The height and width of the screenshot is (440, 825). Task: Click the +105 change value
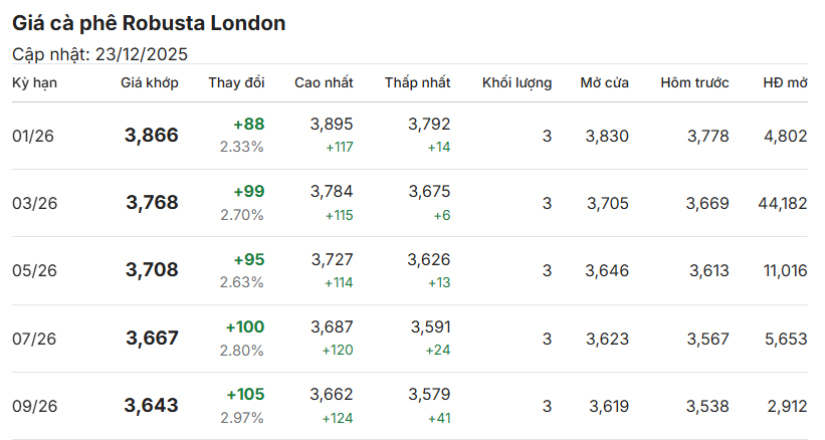245,394
